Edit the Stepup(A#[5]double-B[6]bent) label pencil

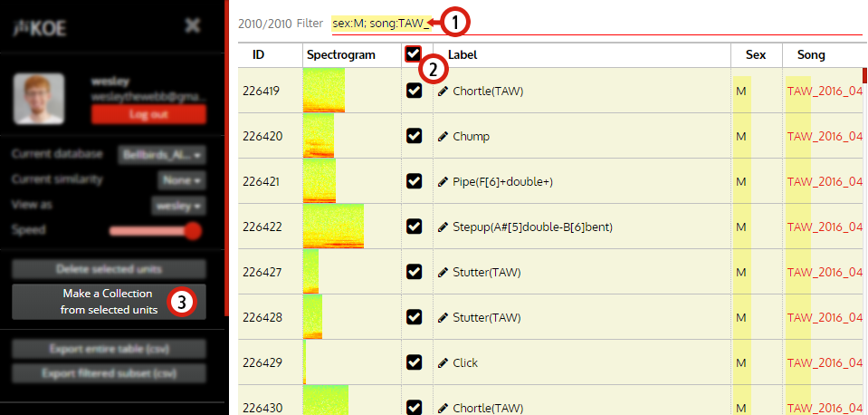coord(443,227)
